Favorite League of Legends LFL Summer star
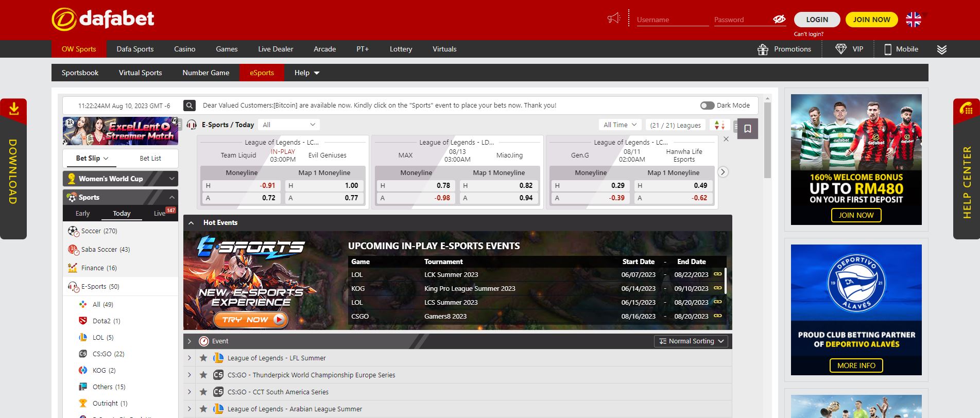 [203, 358]
